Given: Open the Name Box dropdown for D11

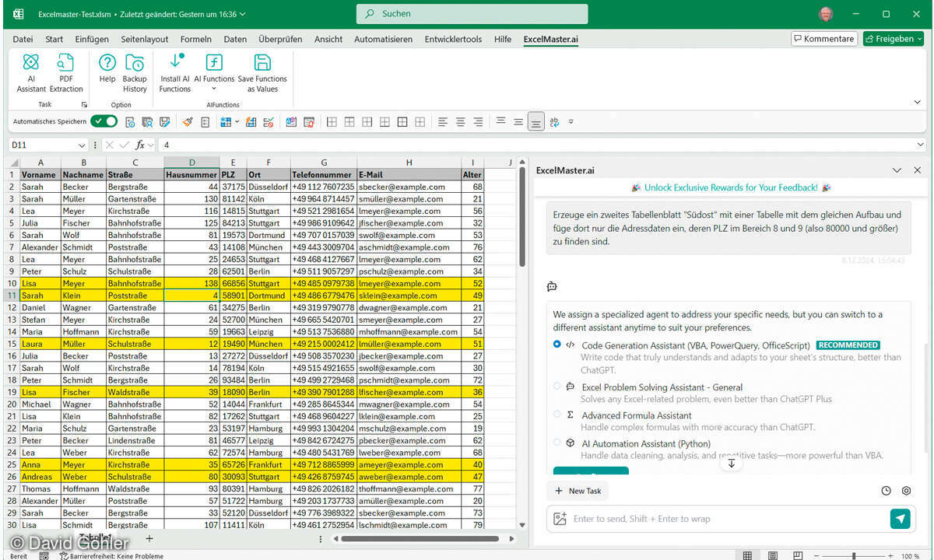Looking at the screenshot, I should [x=82, y=145].
